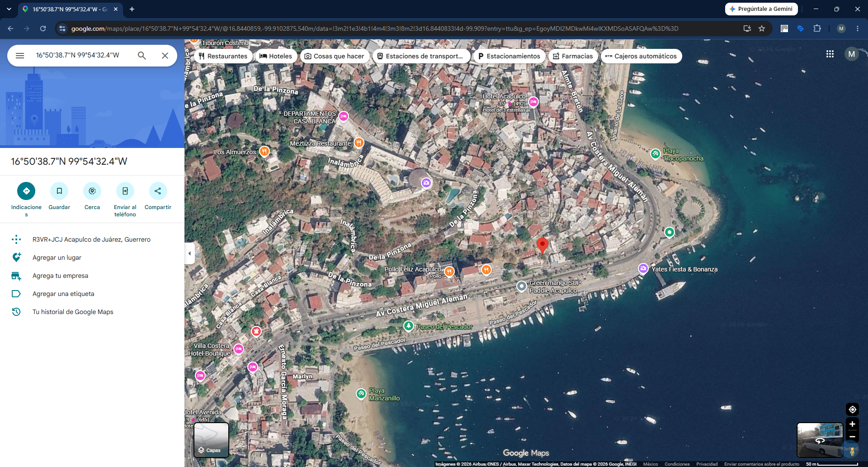Open the Compartir share icon

coord(158,191)
